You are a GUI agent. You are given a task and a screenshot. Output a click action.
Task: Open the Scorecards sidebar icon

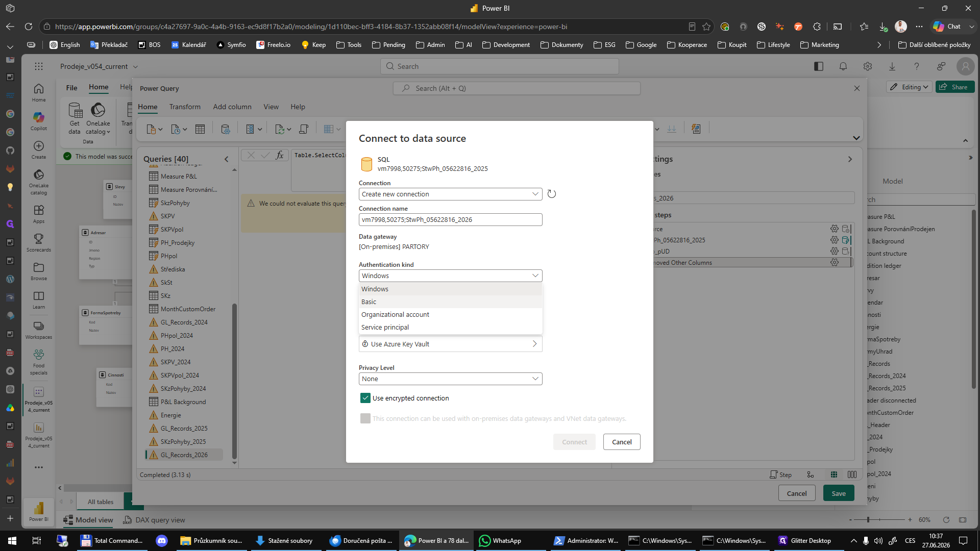click(x=39, y=243)
